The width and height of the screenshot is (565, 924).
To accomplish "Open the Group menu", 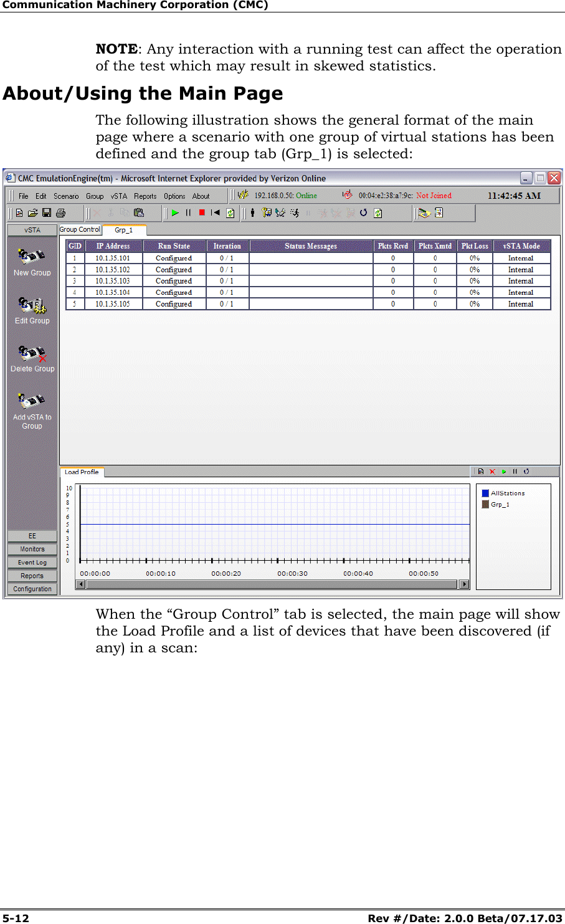I will 95,196.
